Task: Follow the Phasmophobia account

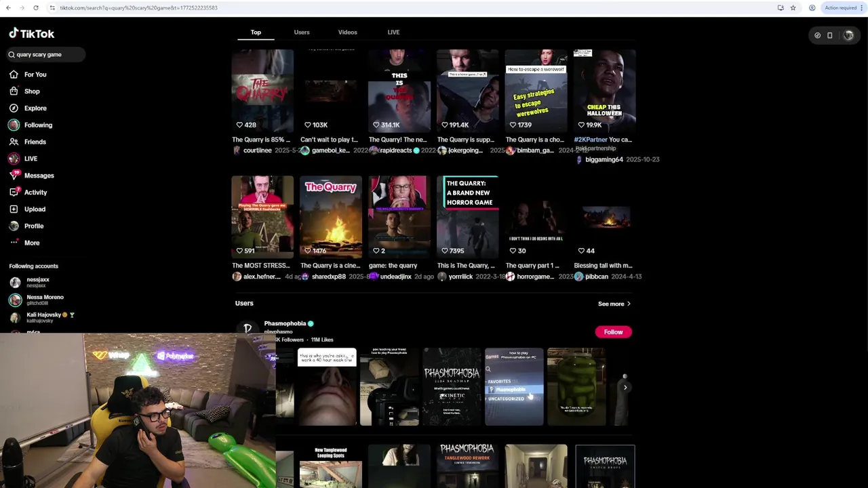Action: [x=613, y=332]
